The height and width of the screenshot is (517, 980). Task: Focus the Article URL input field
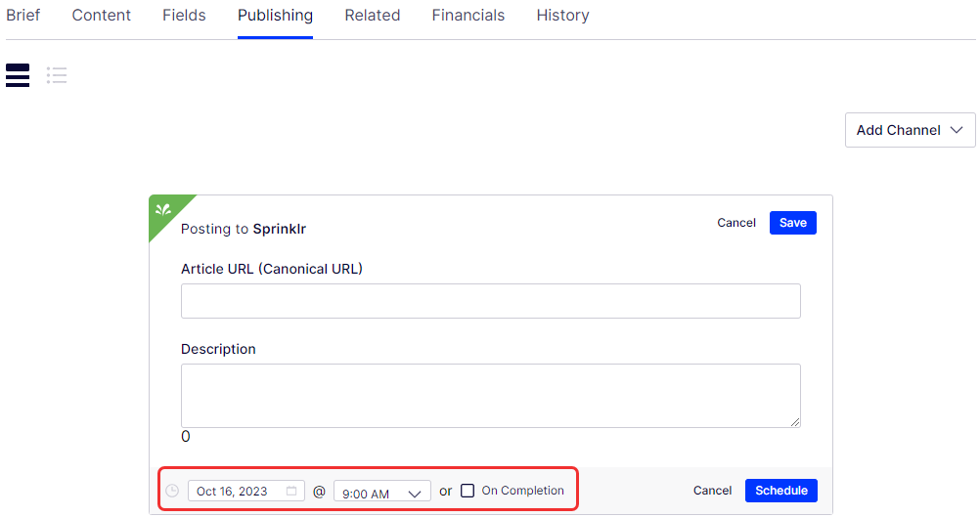point(490,301)
